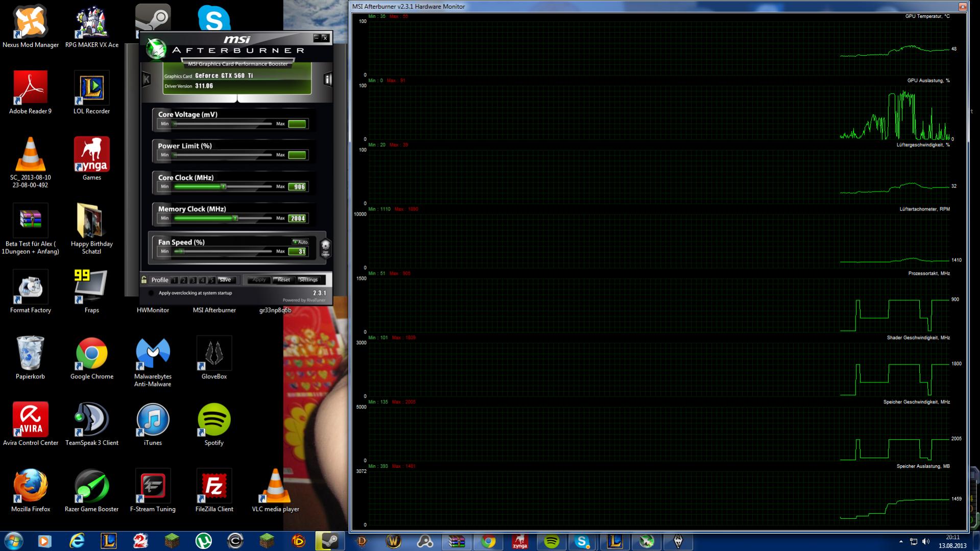The image size is (980, 551).
Task: Click the volume tray icon
Action: pyautogui.click(x=926, y=541)
